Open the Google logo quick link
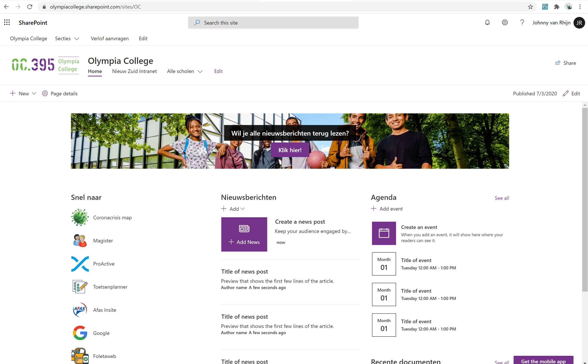 pos(80,333)
